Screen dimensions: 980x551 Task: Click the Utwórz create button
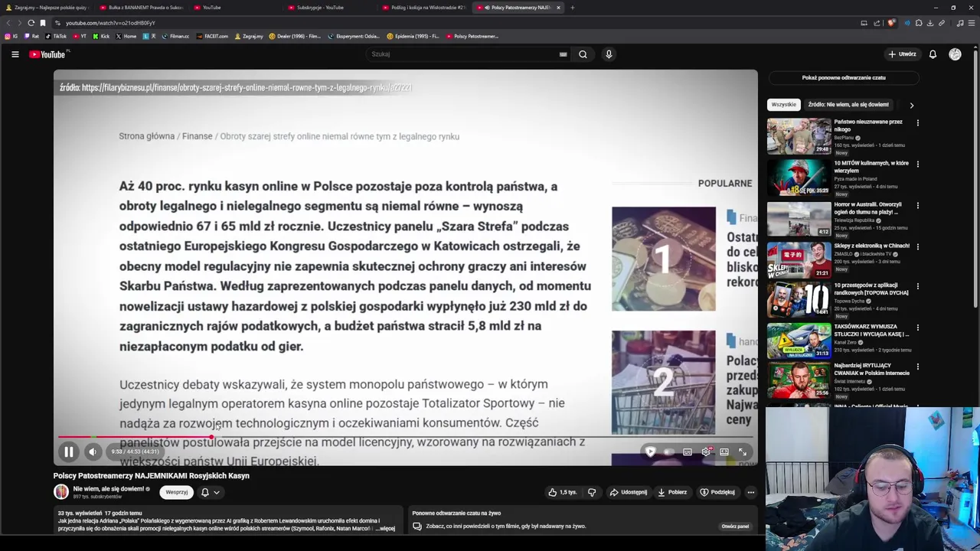click(902, 54)
